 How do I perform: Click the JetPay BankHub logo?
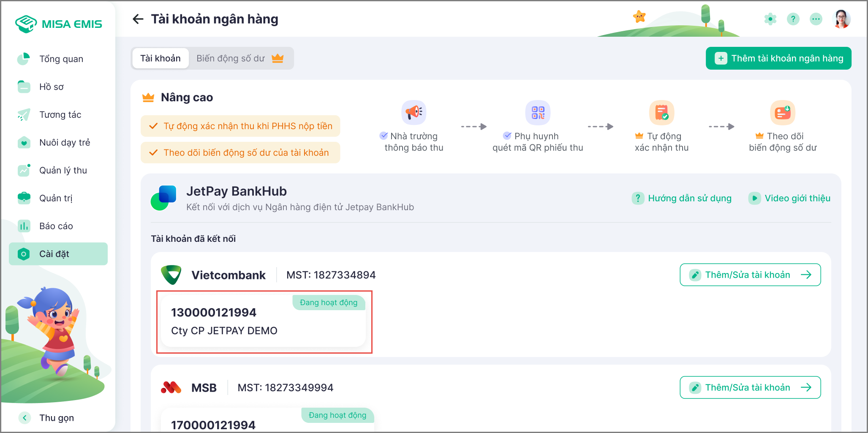click(164, 198)
